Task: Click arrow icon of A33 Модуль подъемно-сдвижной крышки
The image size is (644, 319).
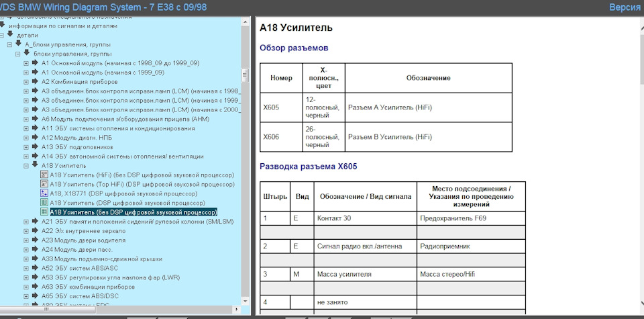Action: 35,259
